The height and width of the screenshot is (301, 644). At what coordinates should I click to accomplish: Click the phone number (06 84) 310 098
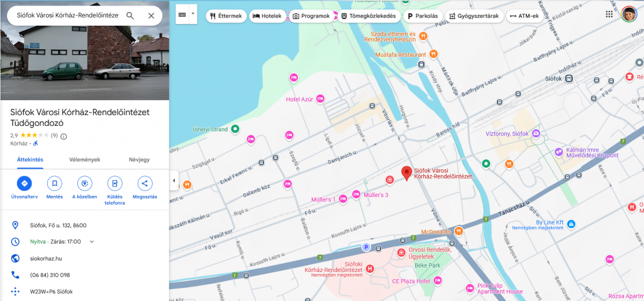click(x=50, y=275)
